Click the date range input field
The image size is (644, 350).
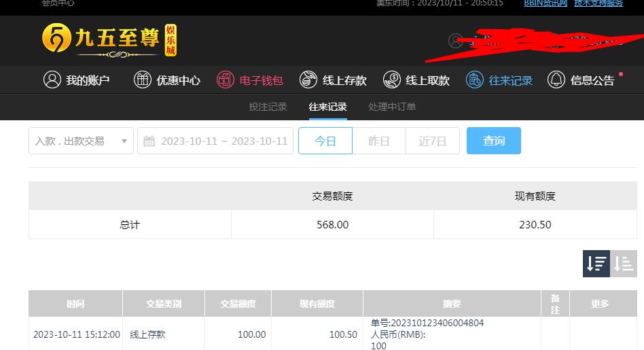(x=215, y=141)
